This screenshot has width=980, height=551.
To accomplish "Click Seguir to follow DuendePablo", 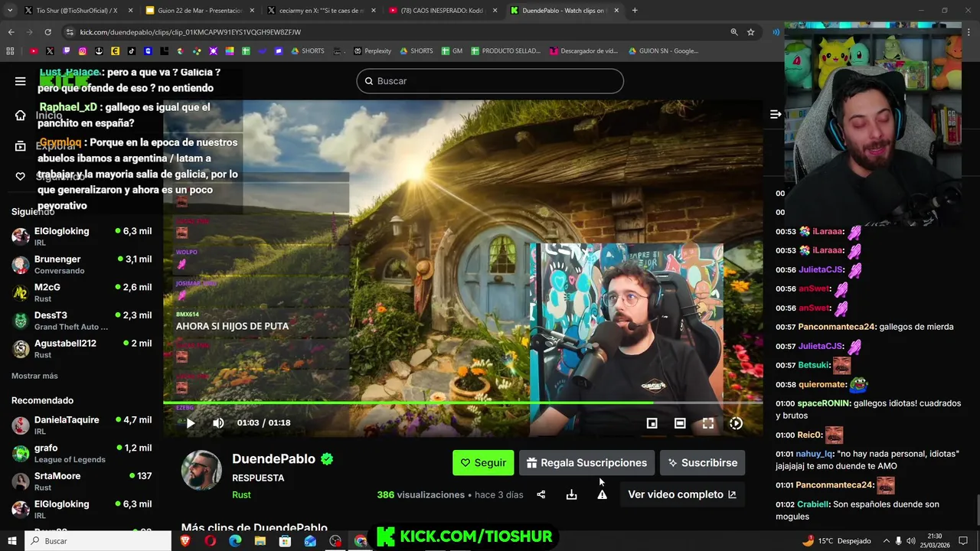I will pyautogui.click(x=483, y=463).
